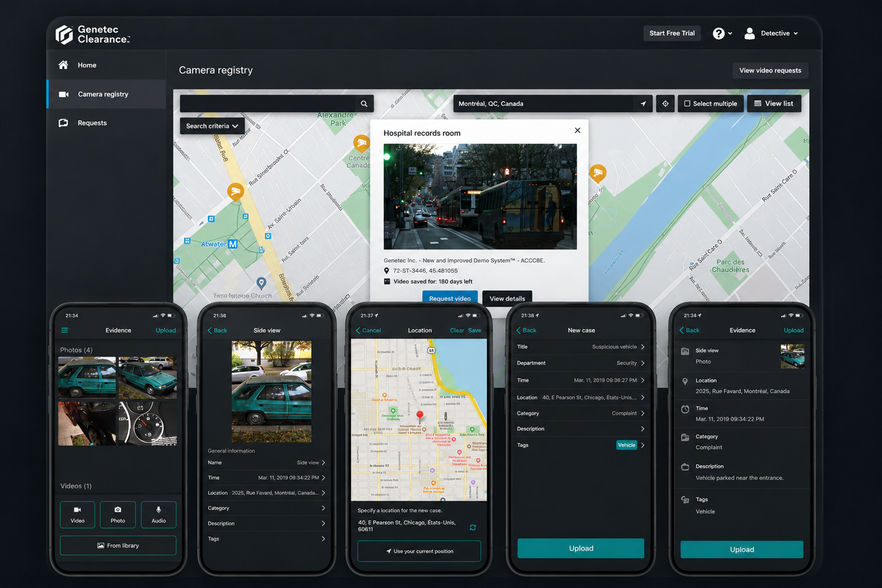882x588 pixels.
Task: Open the Detective user account menu
Action: click(x=771, y=33)
